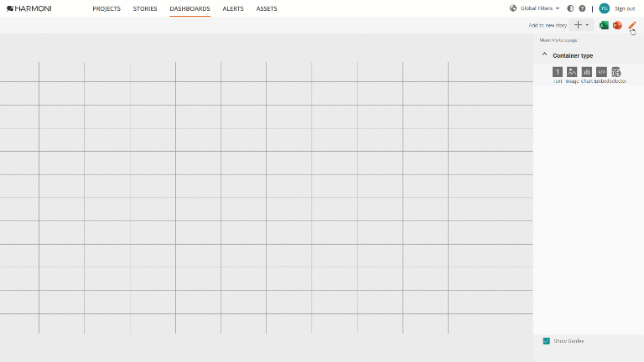
Task: Export dashboard with the Excel icon
Action: 604,25
